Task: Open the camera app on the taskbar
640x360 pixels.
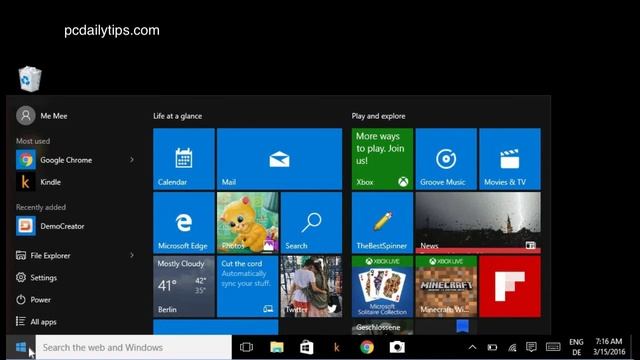Action: (397, 347)
